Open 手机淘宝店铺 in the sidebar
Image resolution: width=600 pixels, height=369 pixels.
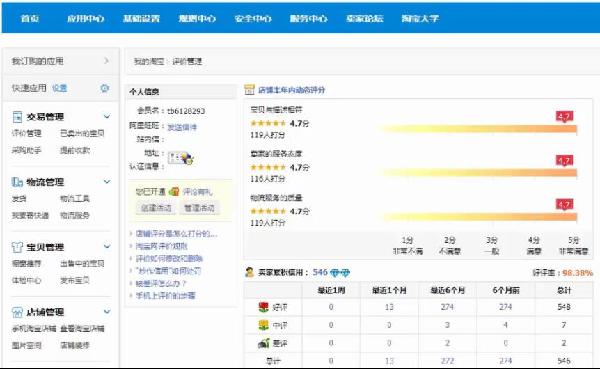(x=34, y=328)
